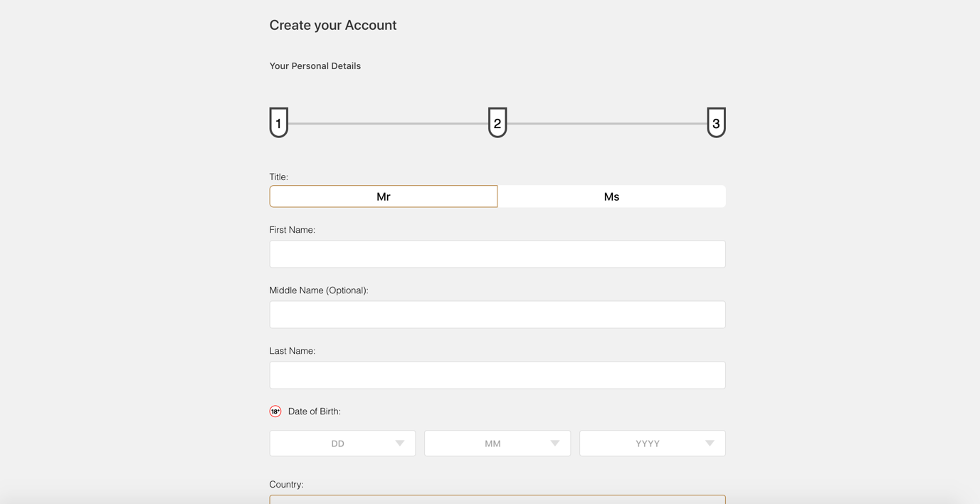Open the MM month of birth dropdown
The image size is (980, 504).
497,443
